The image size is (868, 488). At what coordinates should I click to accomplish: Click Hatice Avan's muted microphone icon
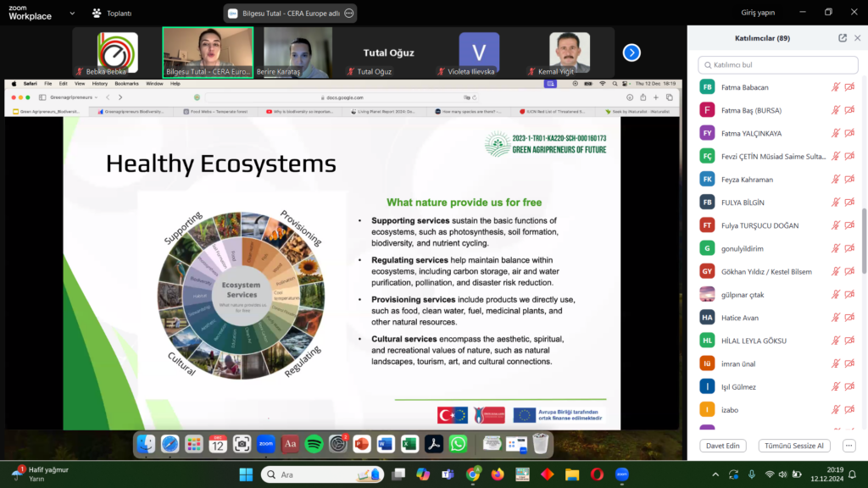pyautogui.click(x=836, y=318)
